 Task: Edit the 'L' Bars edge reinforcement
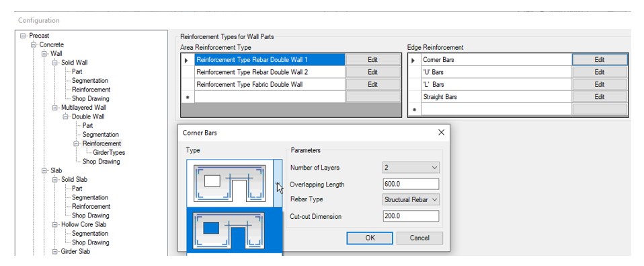click(x=599, y=85)
